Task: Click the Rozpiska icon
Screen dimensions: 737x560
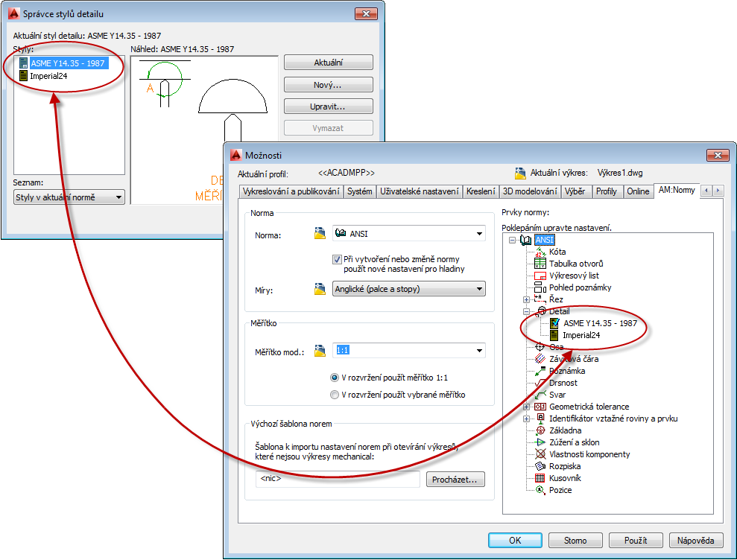Action: [540, 466]
